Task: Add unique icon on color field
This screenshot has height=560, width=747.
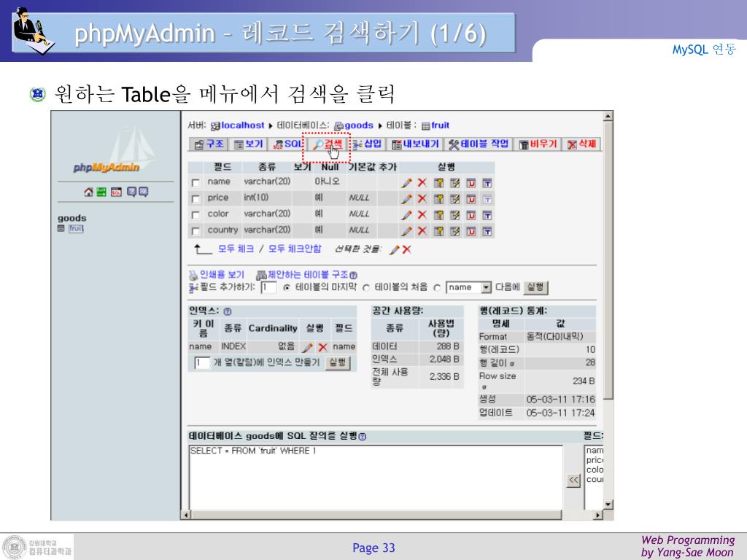Action: [471, 215]
